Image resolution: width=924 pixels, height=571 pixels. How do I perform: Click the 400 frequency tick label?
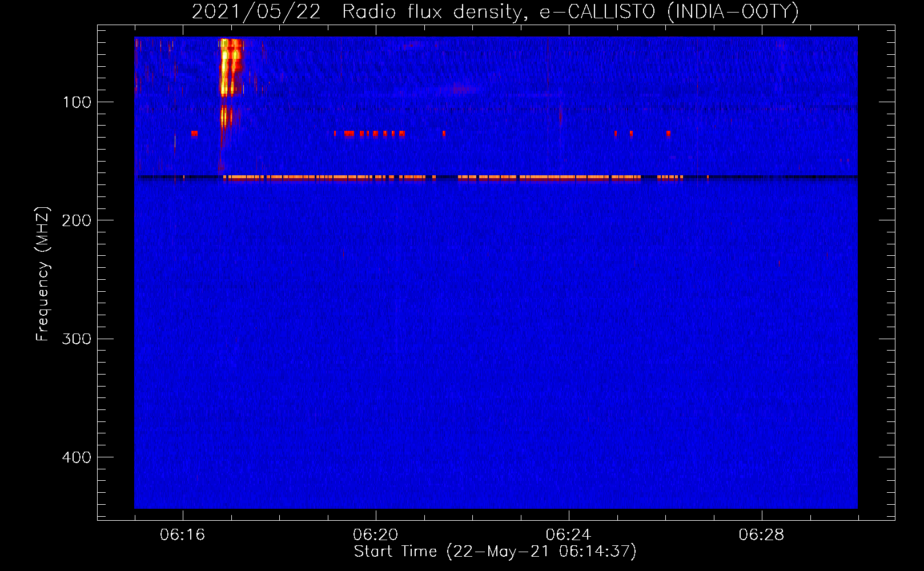[77, 457]
